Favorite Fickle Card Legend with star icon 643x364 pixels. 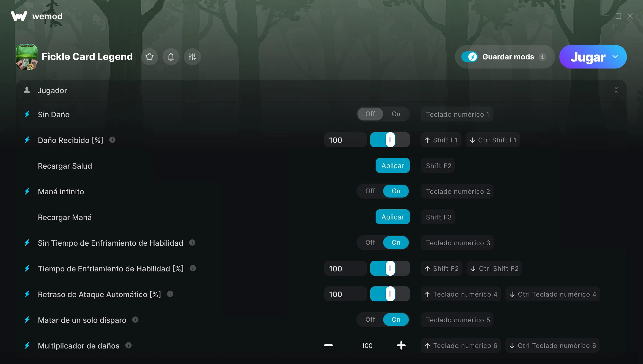149,57
